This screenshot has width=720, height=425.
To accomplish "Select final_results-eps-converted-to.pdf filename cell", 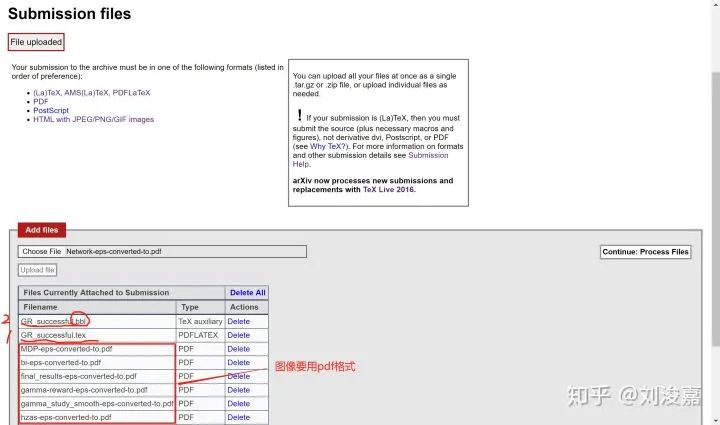I will [97, 376].
